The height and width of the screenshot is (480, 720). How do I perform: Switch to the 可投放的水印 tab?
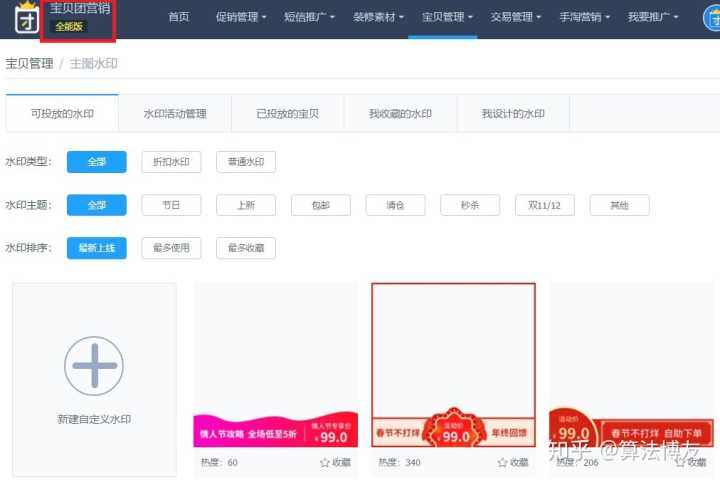pos(62,113)
